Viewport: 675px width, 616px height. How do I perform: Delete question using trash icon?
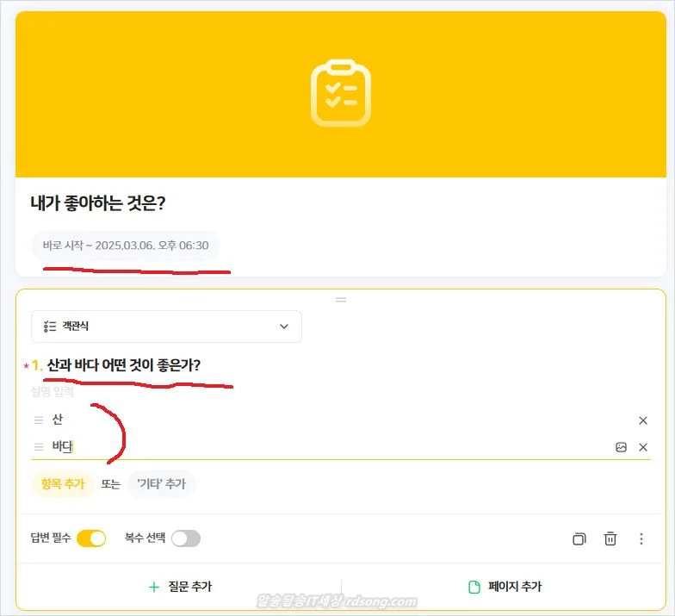(x=610, y=538)
